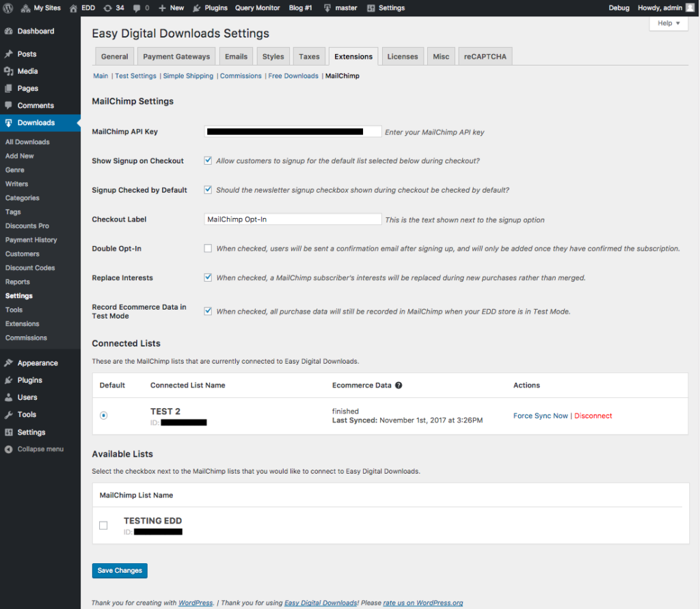Open Blog #1 in admin bar
Viewport: 700px width, 609px height.
tap(301, 8)
